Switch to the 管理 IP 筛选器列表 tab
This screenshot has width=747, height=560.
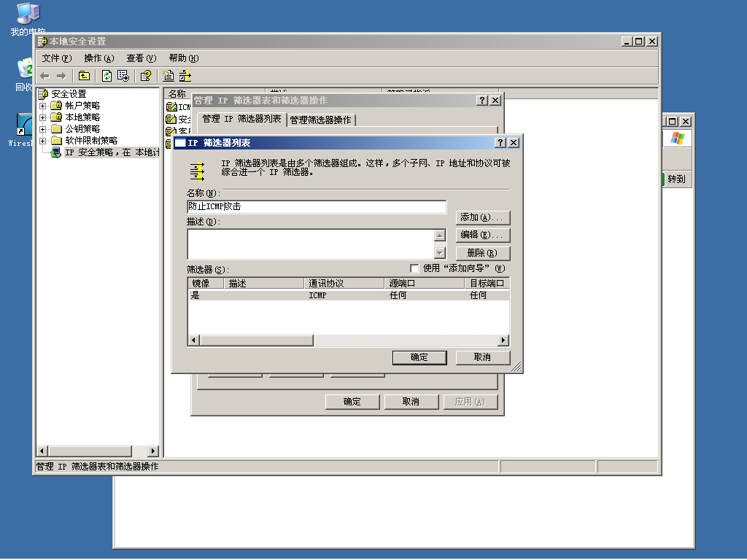[x=241, y=119]
